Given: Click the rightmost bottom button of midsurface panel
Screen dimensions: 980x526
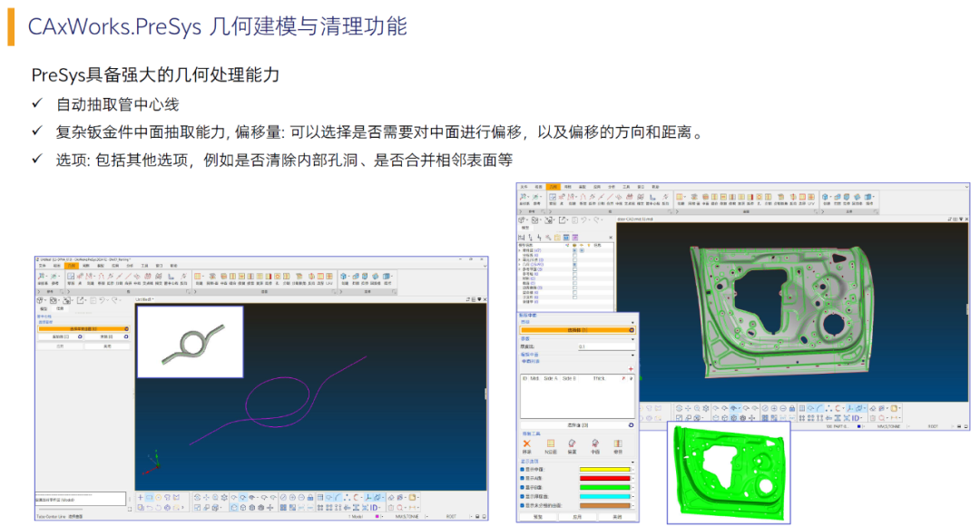Looking at the screenshot, I should tap(618, 517).
